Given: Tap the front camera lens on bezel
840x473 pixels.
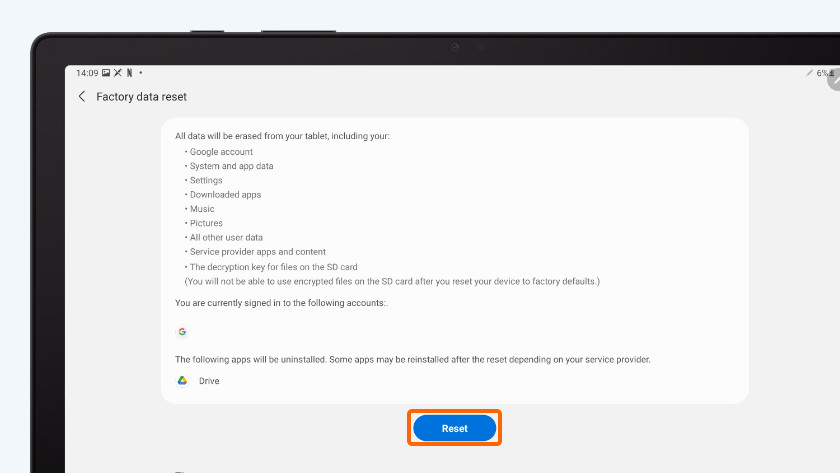Looking at the screenshot, I should pyautogui.click(x=455, y=47).
